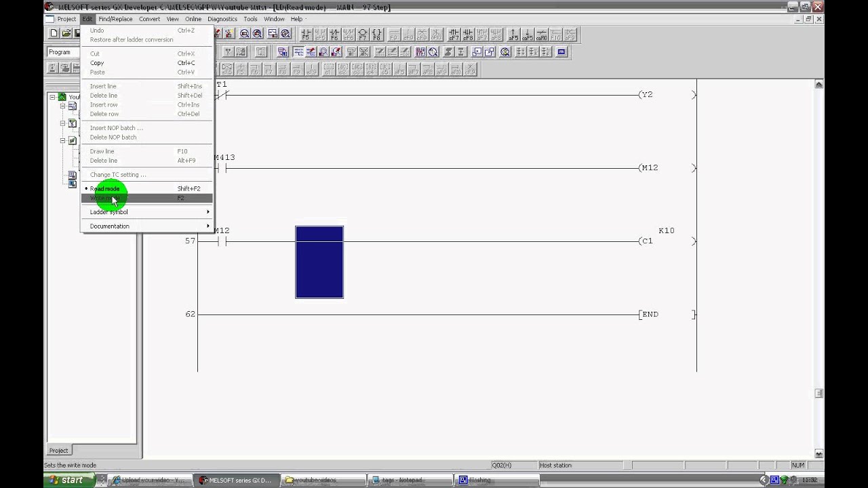Click the c1 icon in ladder symbol toolbar

point(328,69)
